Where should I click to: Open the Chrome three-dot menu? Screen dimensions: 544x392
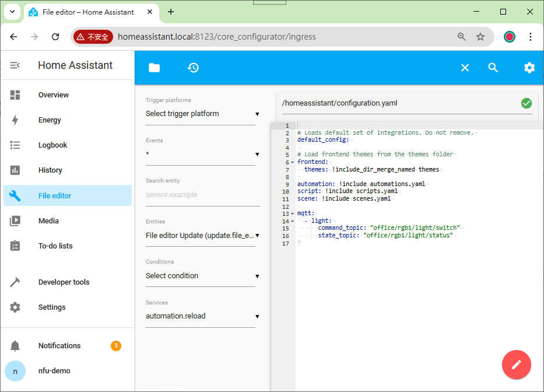[530, 37]
